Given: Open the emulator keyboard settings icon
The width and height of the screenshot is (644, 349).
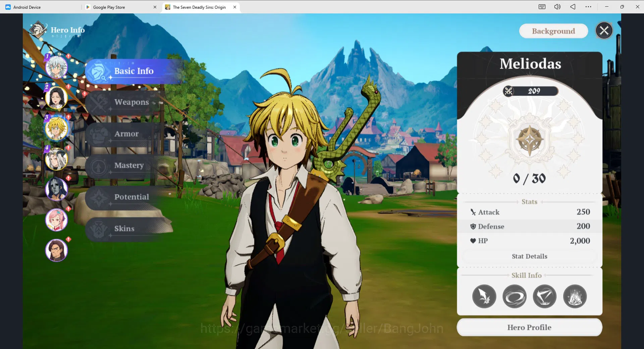Looking at the screenshot, I should point(542,7).
